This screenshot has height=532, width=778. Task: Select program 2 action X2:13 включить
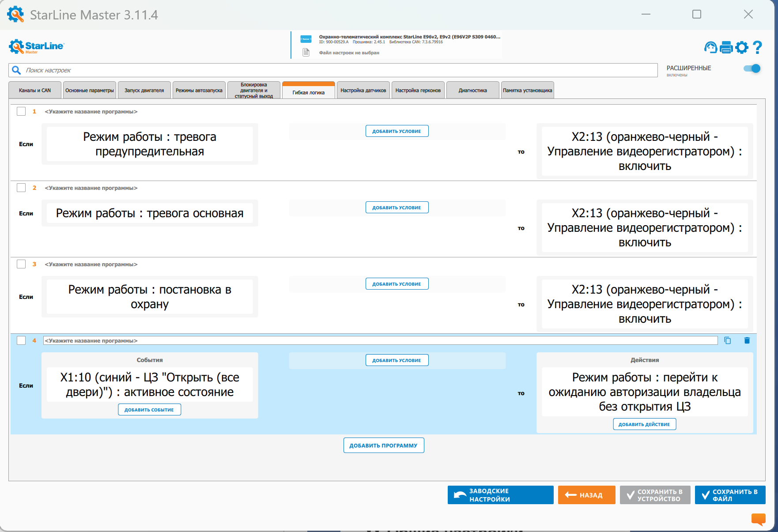[645, 228]
